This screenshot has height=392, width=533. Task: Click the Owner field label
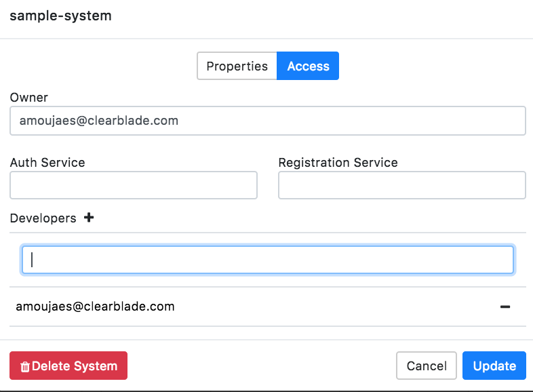coord(29,98)
